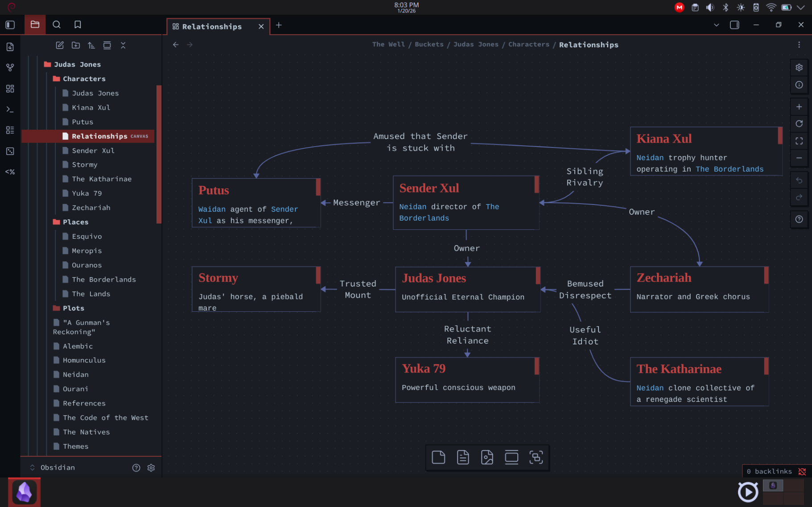Zoom in on the canvas
Viewport: 812px width, 507px height.
click(x=799, y=107)
